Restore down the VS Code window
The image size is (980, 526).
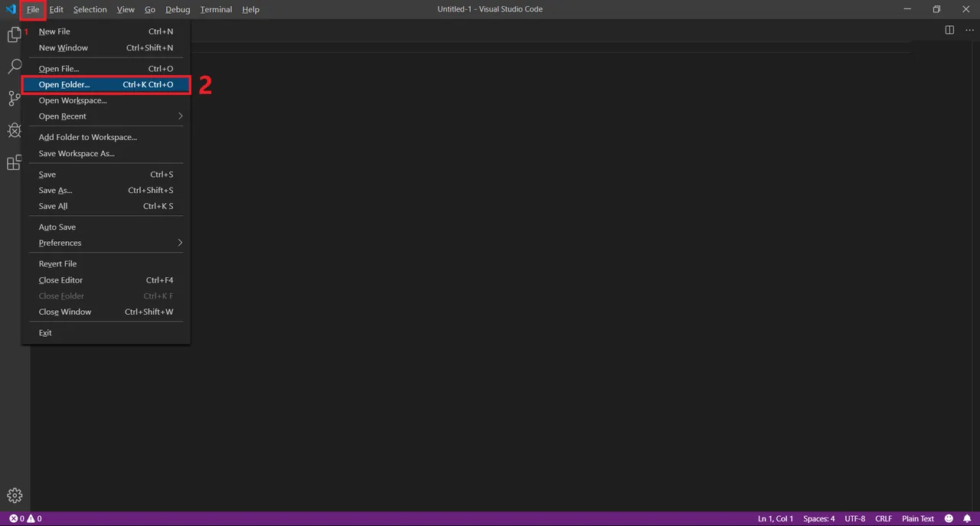coord(936,9)
